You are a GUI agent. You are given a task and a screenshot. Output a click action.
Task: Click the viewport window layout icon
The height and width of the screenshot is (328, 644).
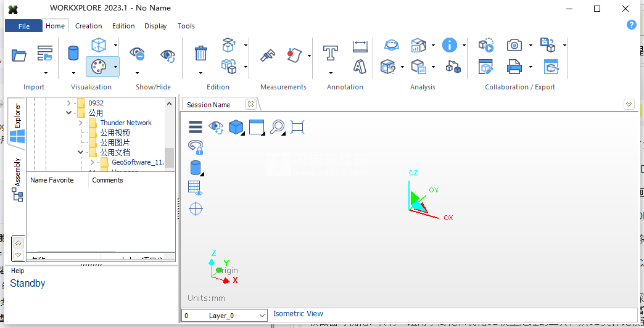point(257,127)
